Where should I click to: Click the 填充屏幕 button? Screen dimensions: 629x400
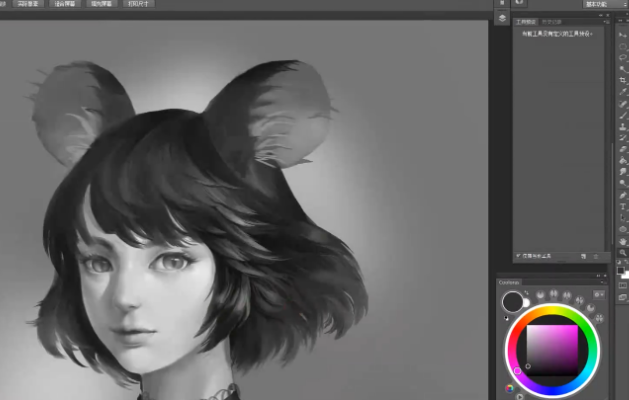(x=101, y=4)
